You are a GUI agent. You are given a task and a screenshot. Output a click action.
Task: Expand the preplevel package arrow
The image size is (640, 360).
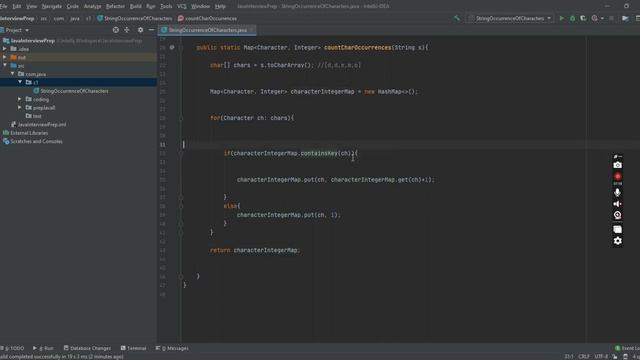[20, 108]
